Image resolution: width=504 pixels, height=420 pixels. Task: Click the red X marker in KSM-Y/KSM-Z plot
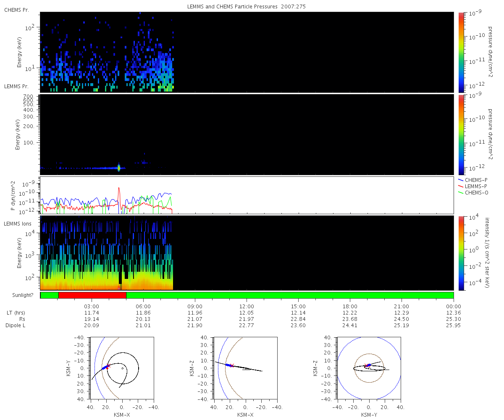pyautogui.click(x=366, y=365)
